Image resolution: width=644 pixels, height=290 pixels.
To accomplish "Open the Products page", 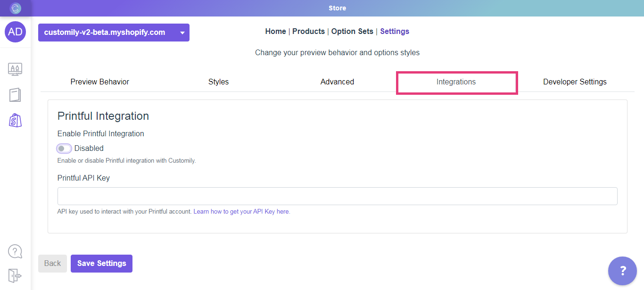I will click(x=308, y=31).
